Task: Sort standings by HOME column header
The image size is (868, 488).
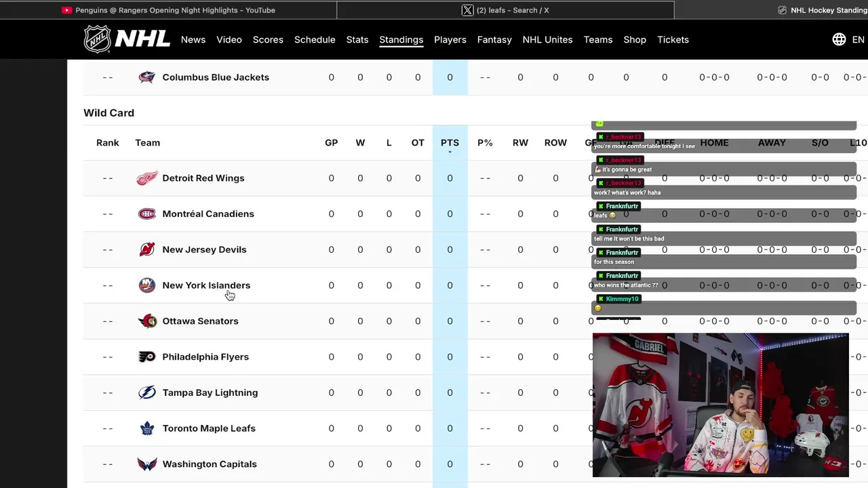Action: tap(714, 143)
